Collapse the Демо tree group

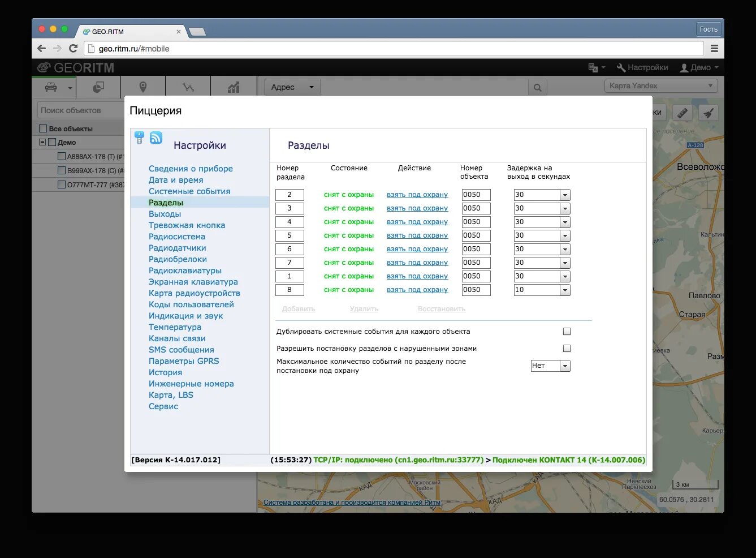point(42,142)
